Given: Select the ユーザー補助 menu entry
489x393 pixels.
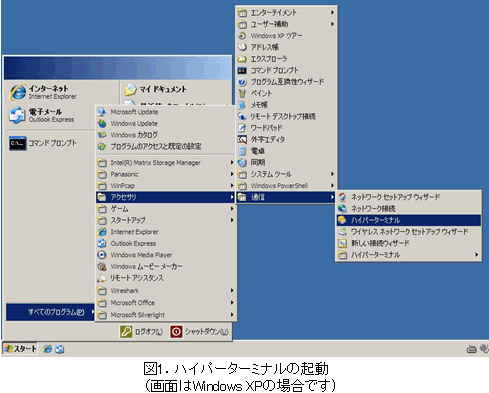Looking at the screenshot, I should 286,24.
